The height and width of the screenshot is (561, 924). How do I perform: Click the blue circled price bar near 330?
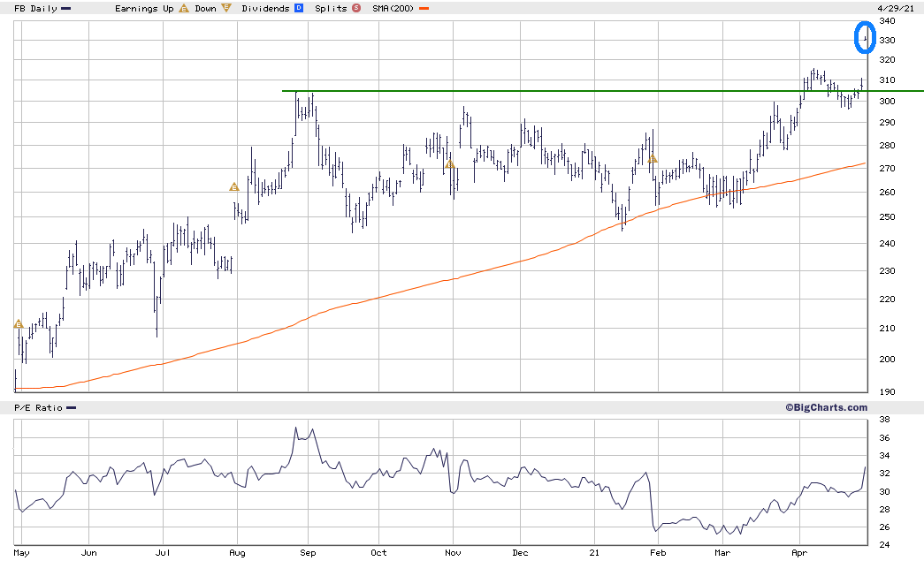[866, 38]
